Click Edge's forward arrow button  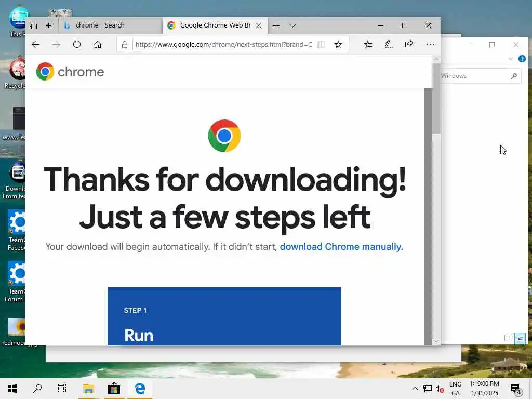point(56,45)
